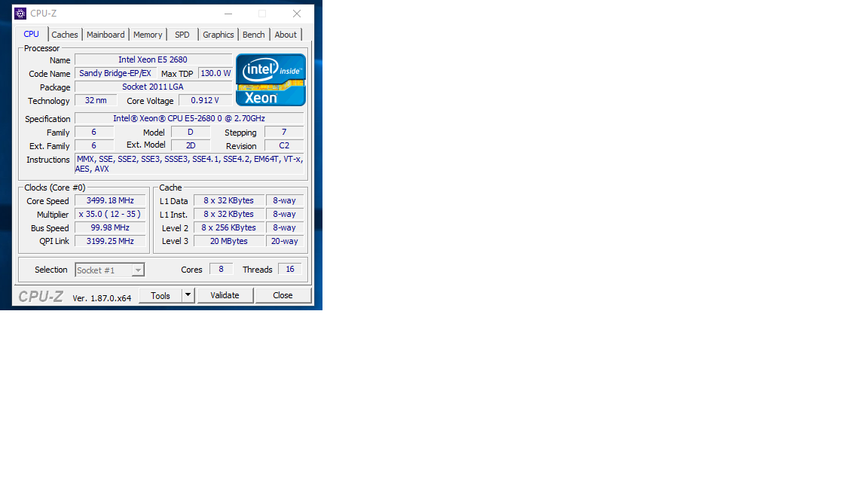868x488 pixels.
Task: Show the About tab
Action: point(286,35)
